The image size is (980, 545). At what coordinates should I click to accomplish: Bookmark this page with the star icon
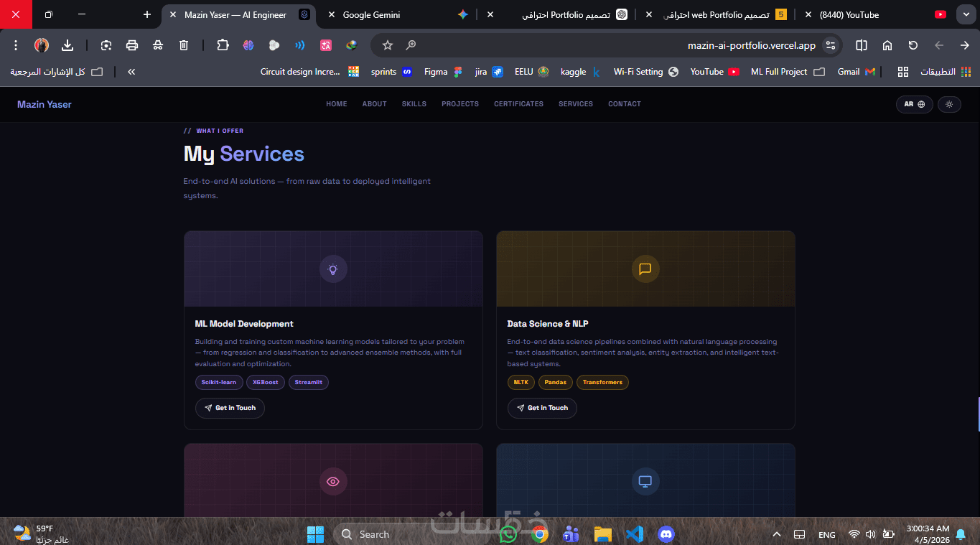(388, 45)
